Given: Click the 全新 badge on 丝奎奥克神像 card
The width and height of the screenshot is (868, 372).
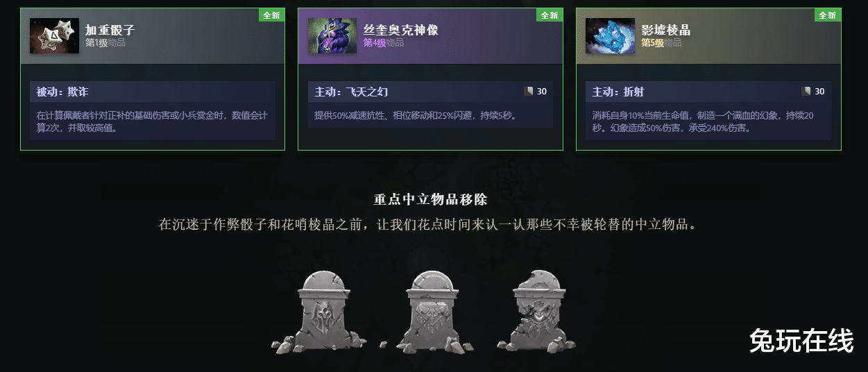Looking at the screenshot, I should [550, 15].
